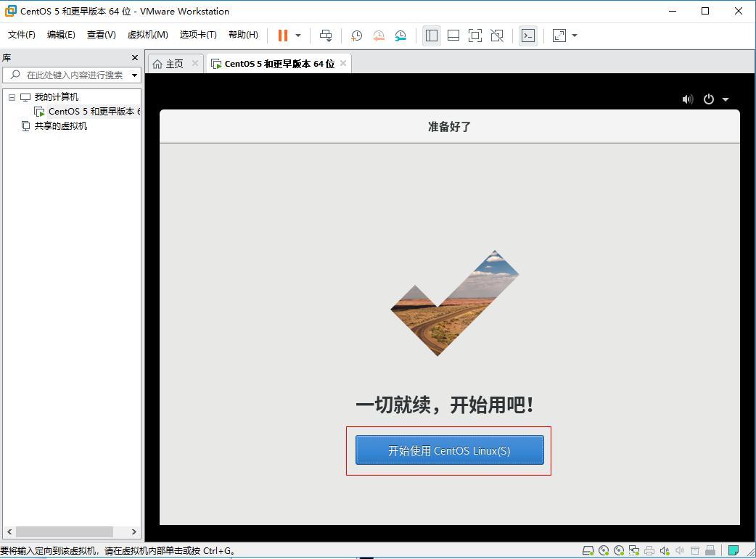
Task: Collapse the 我的计算机 tree node
Action: (x=11, y=96)
